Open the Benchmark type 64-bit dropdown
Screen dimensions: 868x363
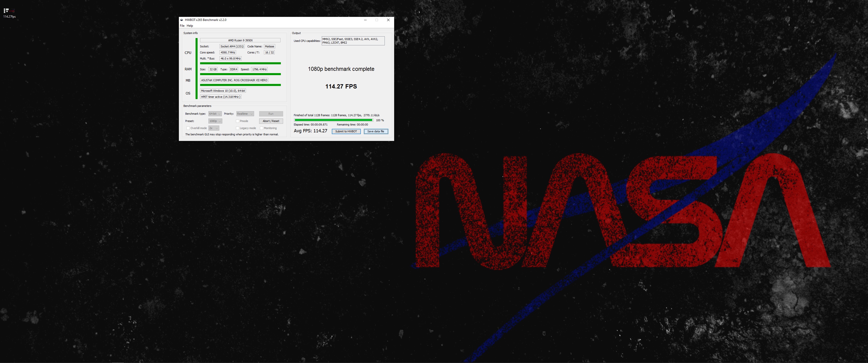215,114
